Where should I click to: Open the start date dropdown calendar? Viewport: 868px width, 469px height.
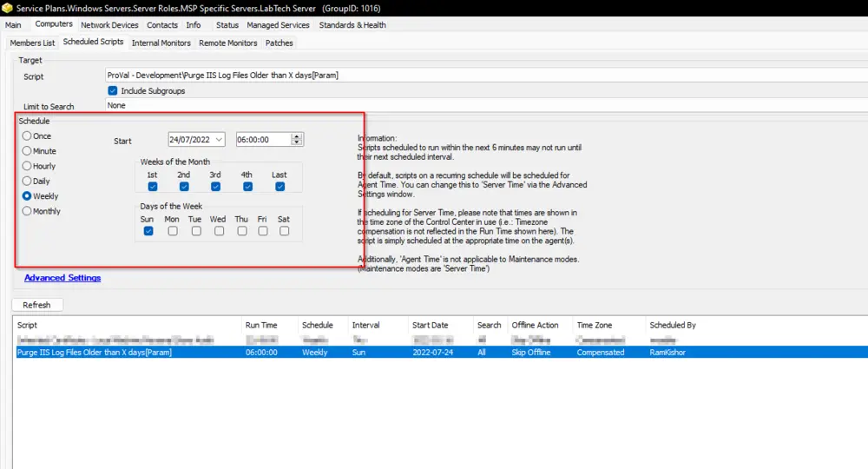coord(220,140)
